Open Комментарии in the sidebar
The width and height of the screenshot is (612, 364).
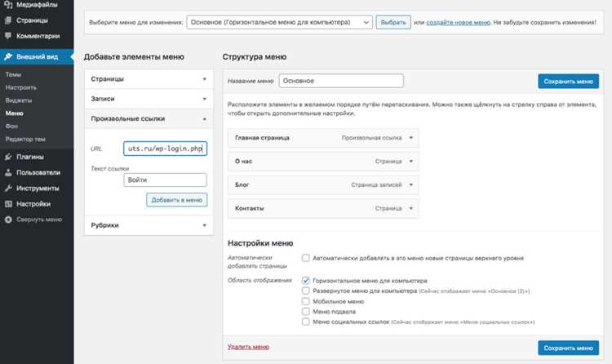(x=38, y=36)
